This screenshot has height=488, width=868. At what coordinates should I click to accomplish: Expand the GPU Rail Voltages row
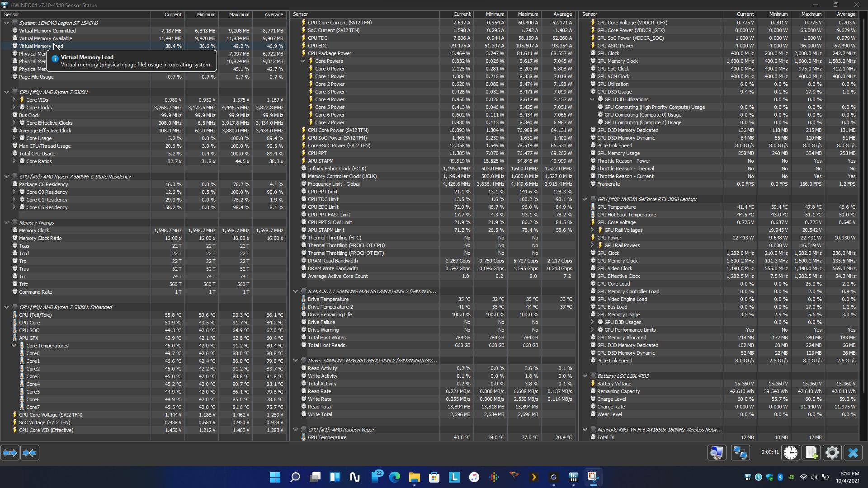592,230
